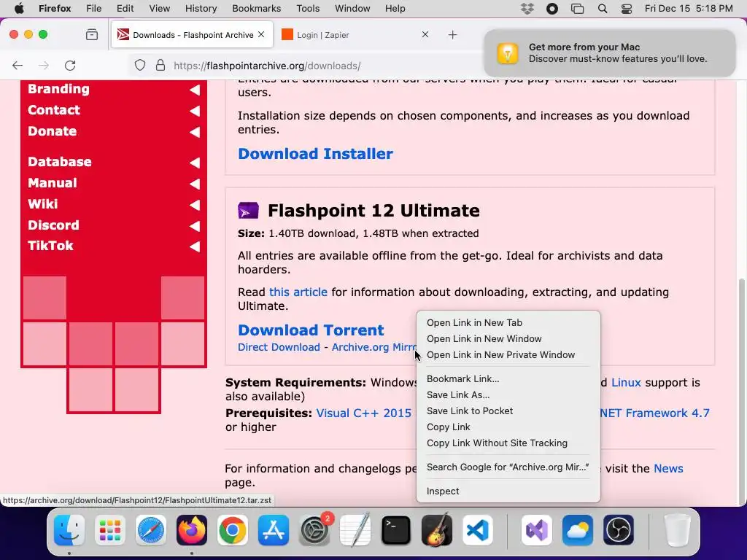Choose Inspect from context menu

(508, 491)
